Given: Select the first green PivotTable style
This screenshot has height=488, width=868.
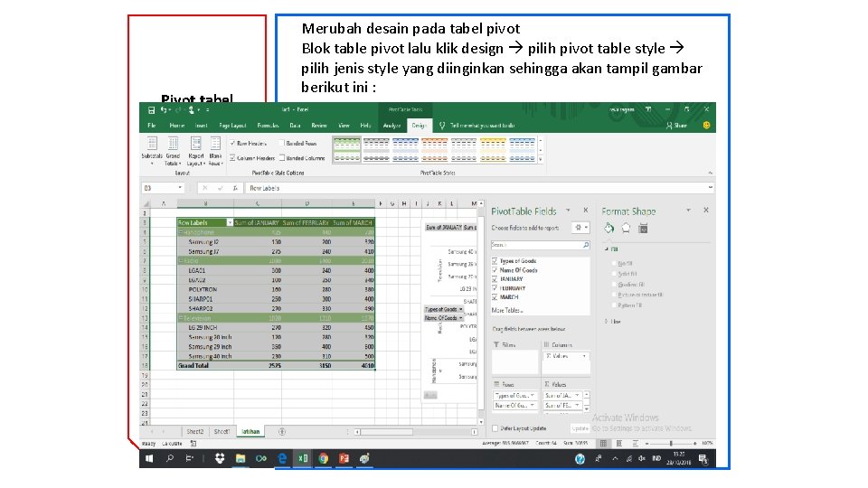Looking at the screenshot, I should click(x=347, y=151).
